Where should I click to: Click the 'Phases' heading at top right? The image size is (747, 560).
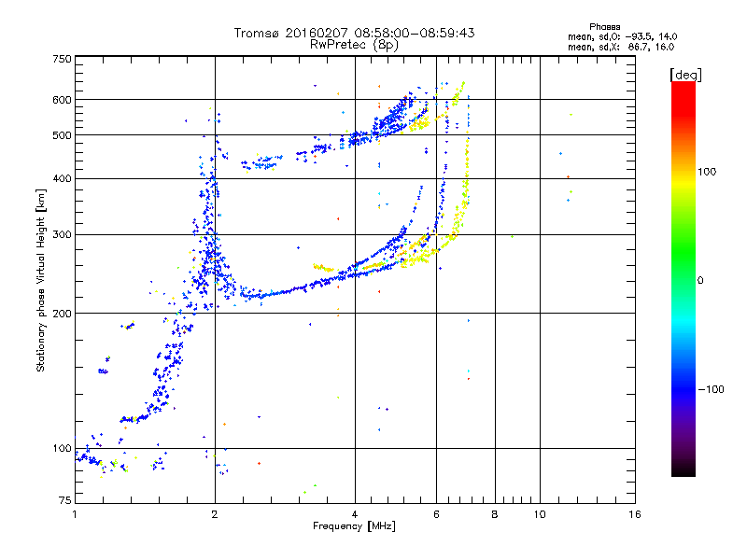(x=604, y=27)
